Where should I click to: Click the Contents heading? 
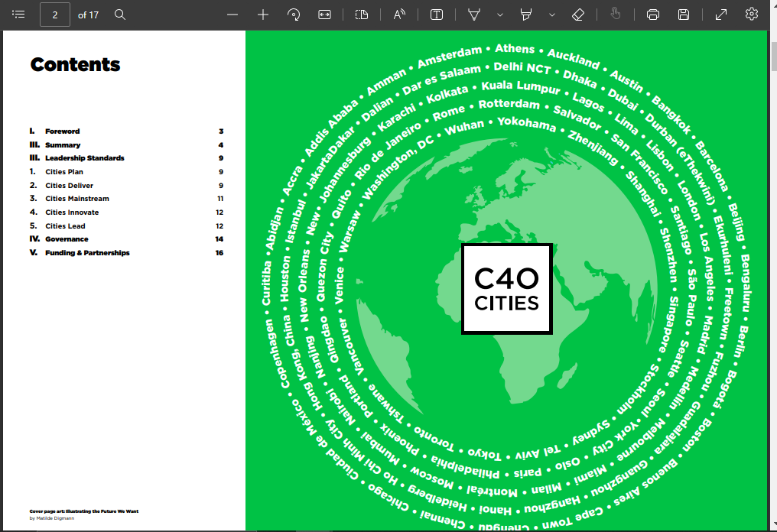tap(75, 65)
